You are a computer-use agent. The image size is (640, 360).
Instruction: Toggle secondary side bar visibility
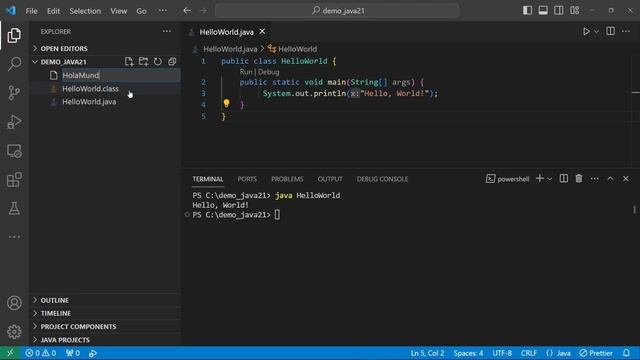tap(559, 11)
